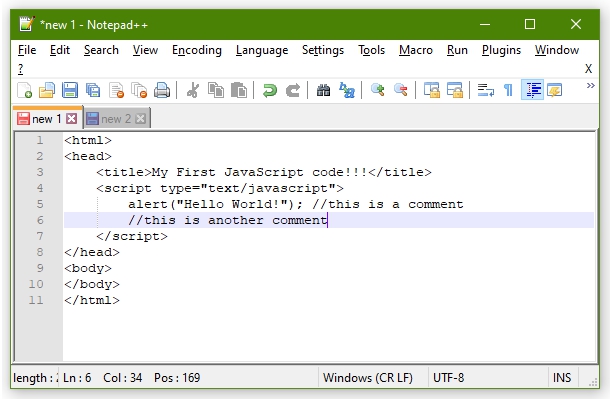Click the Notepad++ title bar icon
This screenshot has height=399, width=610.
27,24
